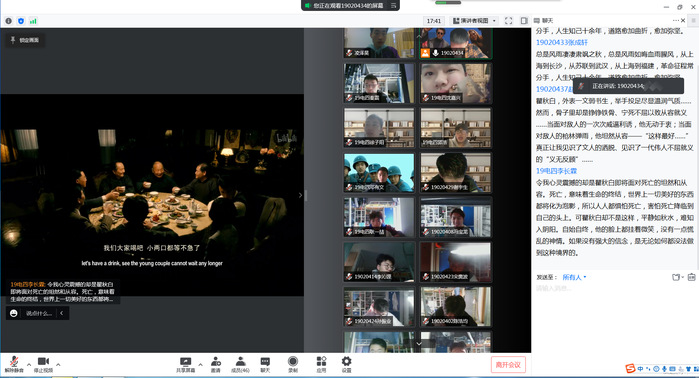Toggle full screen mode icon in top bar

point(509,21)
